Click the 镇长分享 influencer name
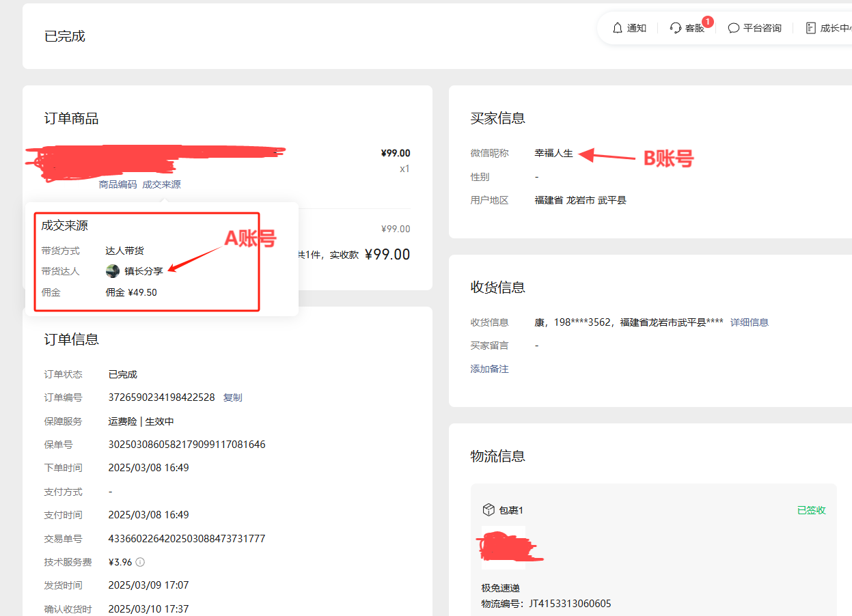The image size is (852, 616). [143, 271]
